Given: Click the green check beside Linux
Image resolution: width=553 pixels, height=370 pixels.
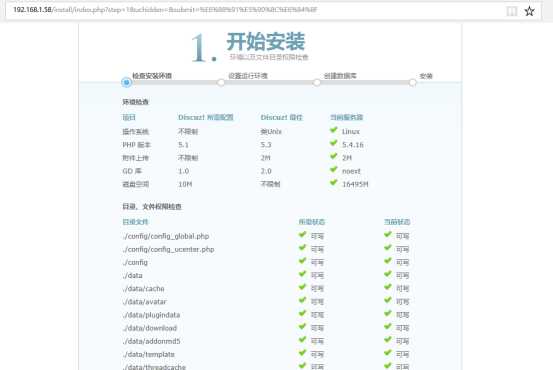Looking at the screenshot, I should coord(334,130).
